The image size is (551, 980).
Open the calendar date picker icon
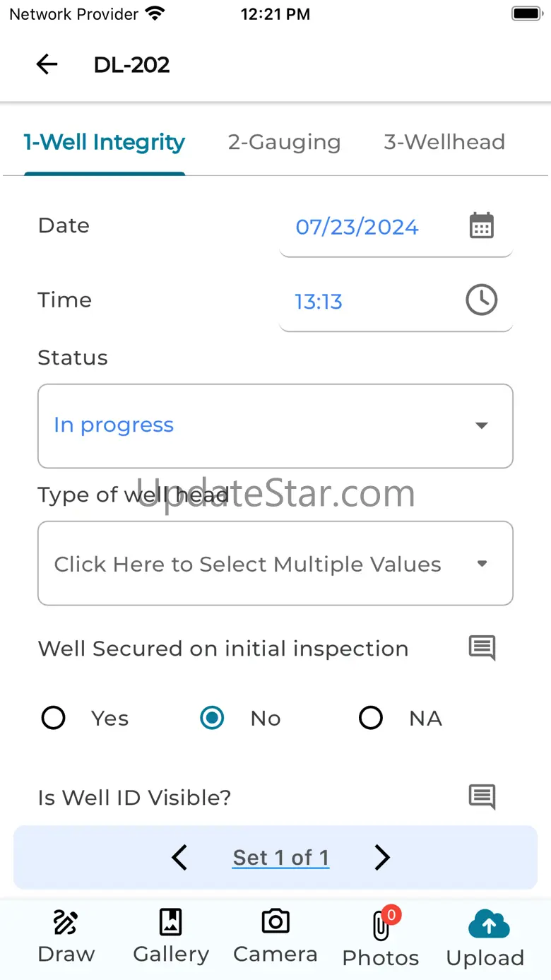(481, 226)
